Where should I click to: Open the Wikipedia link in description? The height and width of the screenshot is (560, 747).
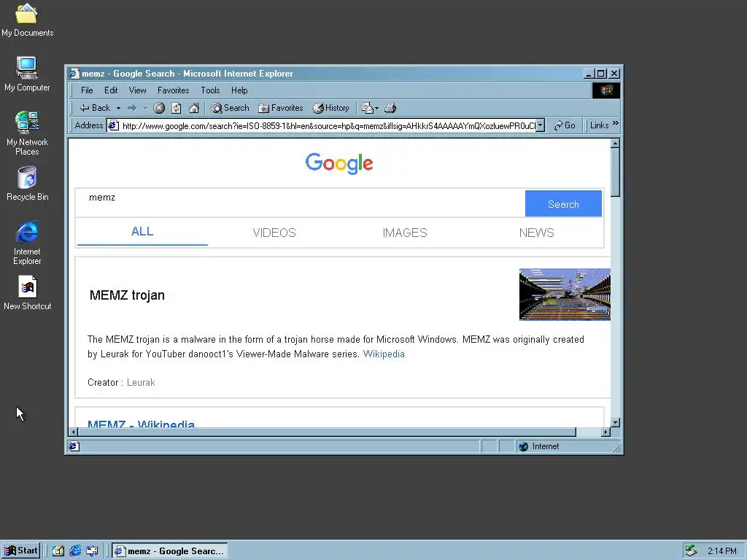[x=384, y=354]
